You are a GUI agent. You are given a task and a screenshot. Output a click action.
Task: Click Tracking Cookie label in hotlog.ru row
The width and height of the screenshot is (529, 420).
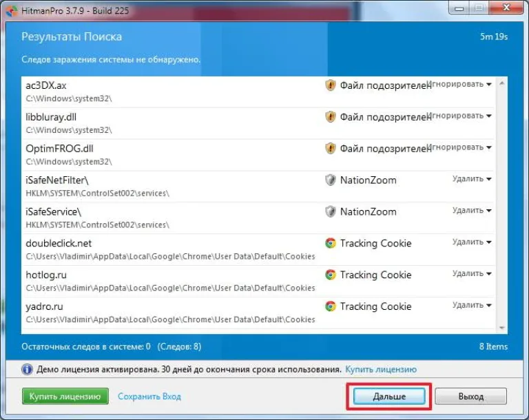click(375, 275)
